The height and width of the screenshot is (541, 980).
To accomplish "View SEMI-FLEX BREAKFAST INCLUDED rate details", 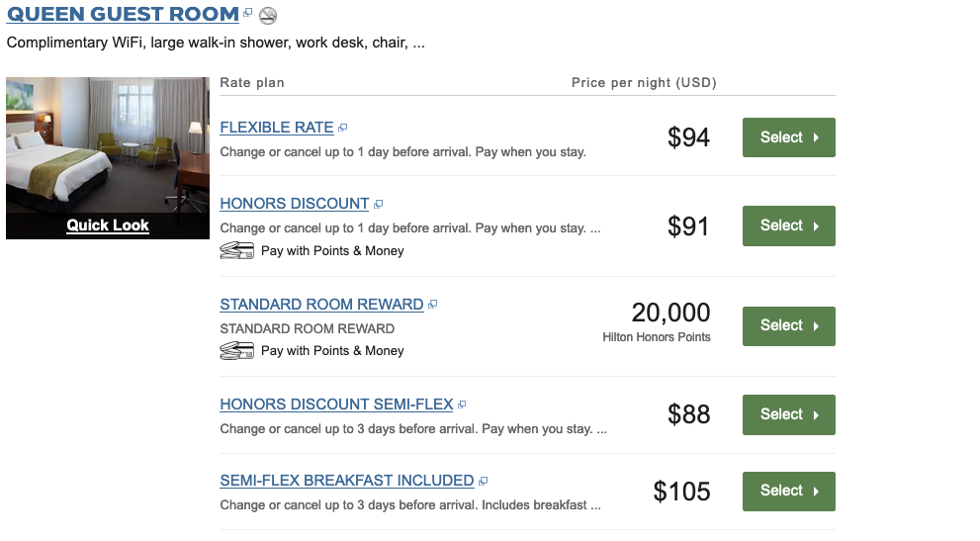I will pos(346,481).
